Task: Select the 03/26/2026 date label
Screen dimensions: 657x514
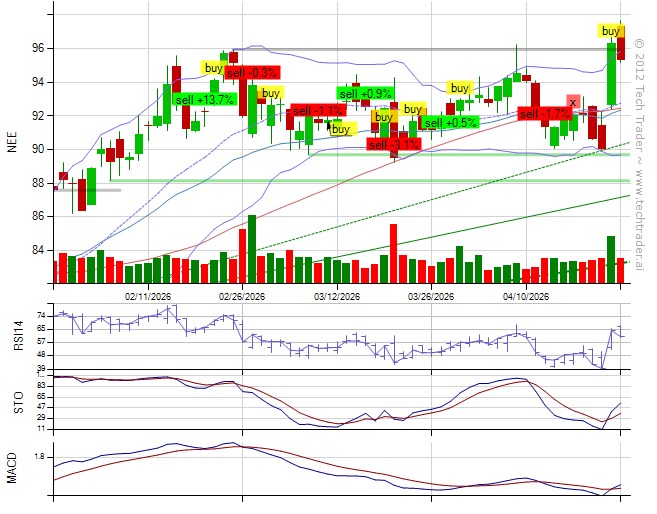Action: coord(431,296)
